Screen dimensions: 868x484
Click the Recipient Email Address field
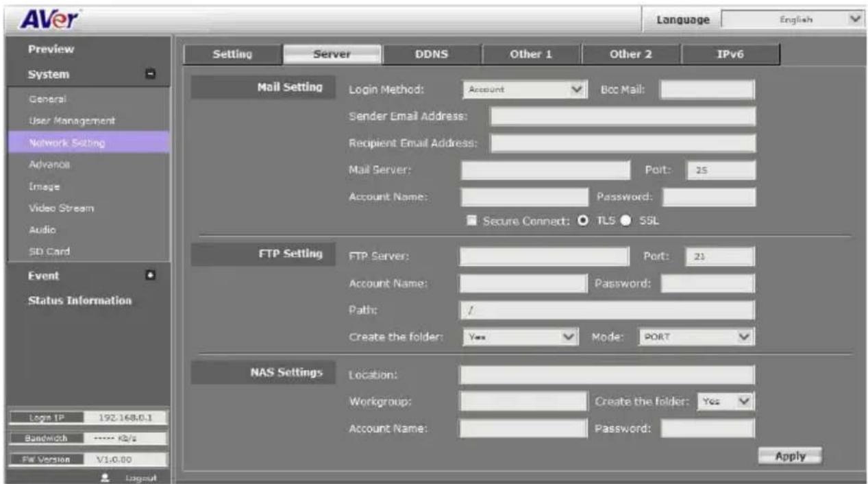[623, 143]
